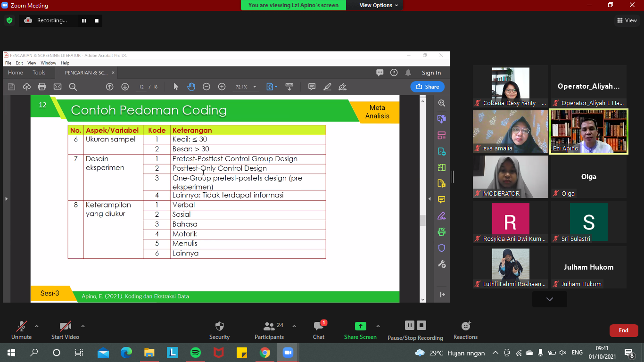644x362 pixels.
Task: Print the PDF document
Action: pyautogui.click(x=42, y=87)
